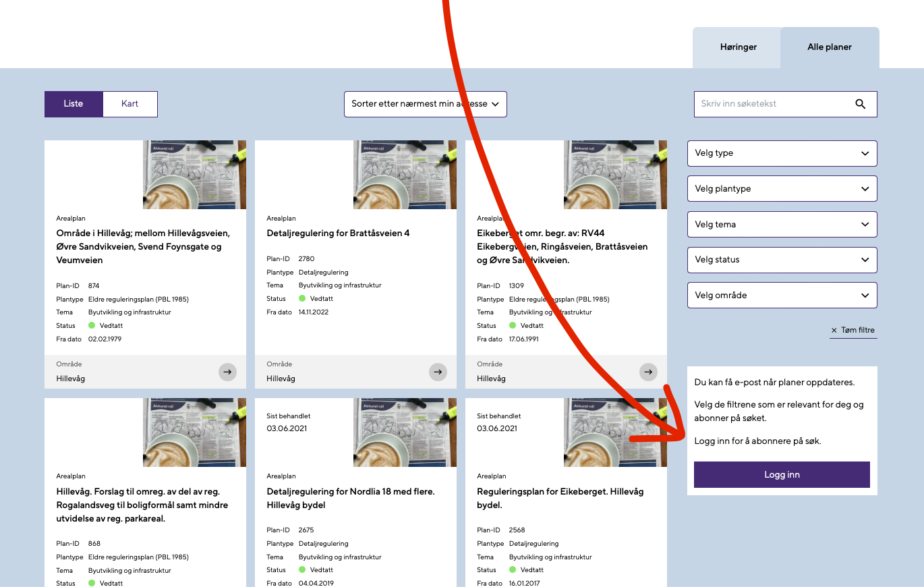Expand the Velg område dropdown
This screenshot has height=587, width=924.
point(782,295)
